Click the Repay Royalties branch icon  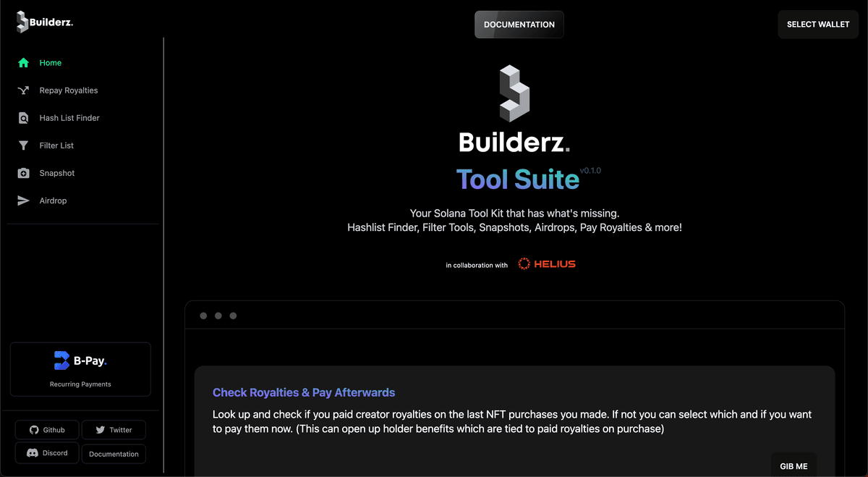coord(23,90)
